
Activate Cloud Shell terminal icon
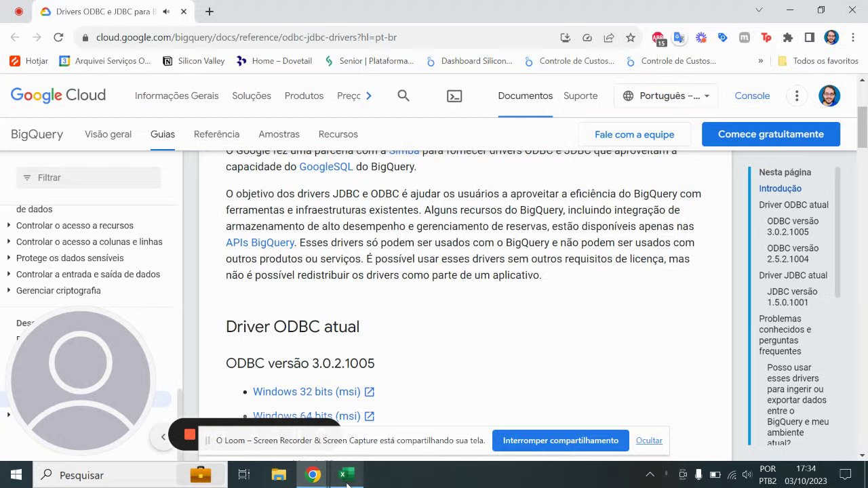pyautogui.click(x=454, y=96)
